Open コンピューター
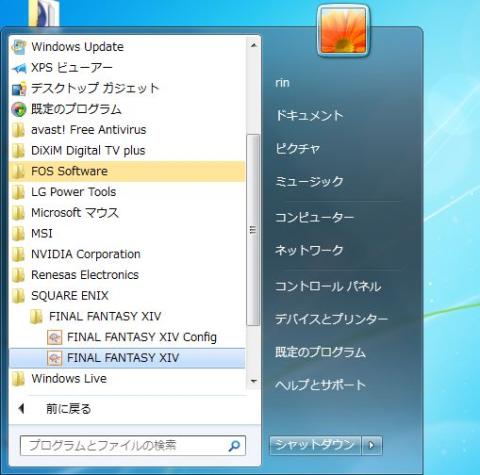Image resolution: width=480 pixels, height=475 pixels. 314,218
